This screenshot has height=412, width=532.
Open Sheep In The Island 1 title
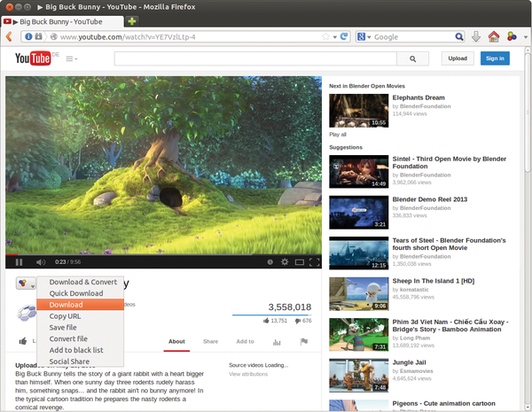pos(434,281)
